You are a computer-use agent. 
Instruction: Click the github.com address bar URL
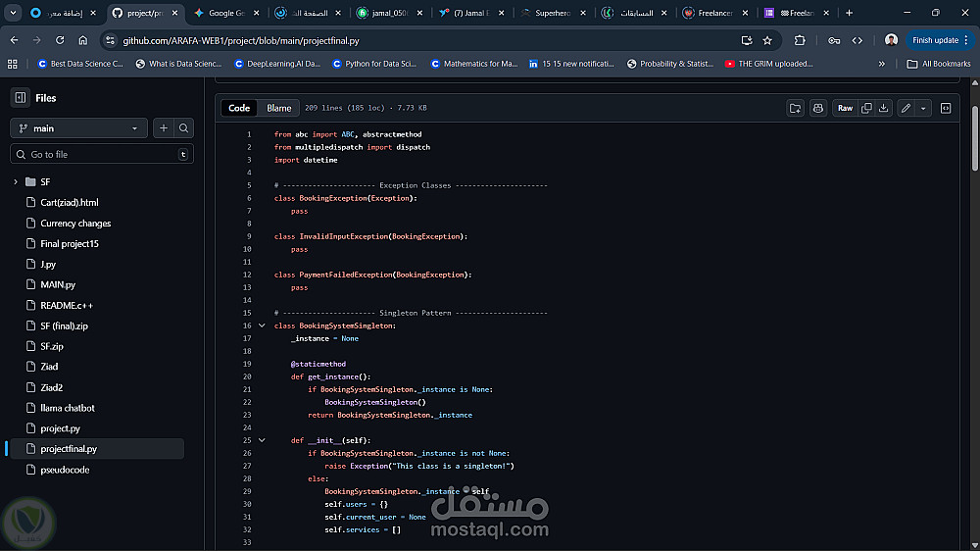point(241,40)
